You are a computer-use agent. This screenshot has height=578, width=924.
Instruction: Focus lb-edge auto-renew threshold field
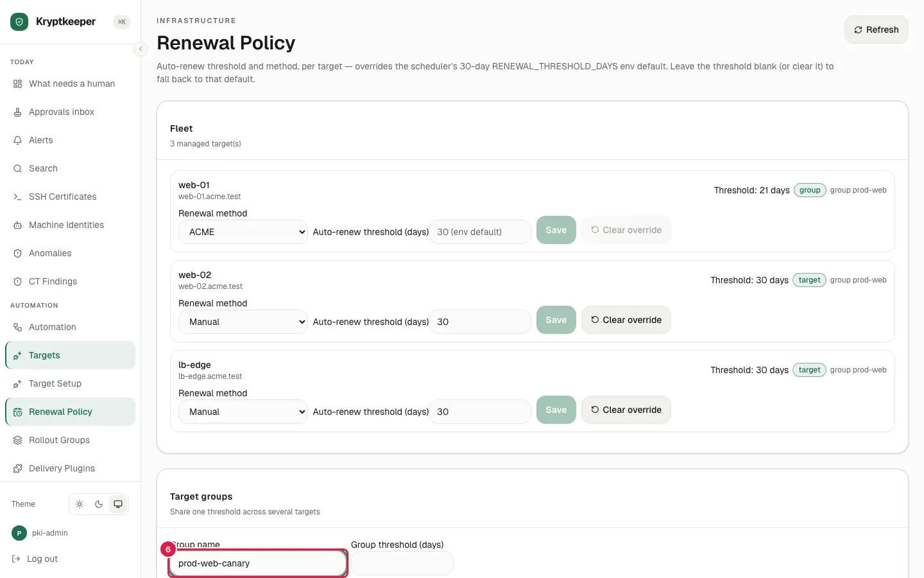pyautogui.click(x=480, y=412)
